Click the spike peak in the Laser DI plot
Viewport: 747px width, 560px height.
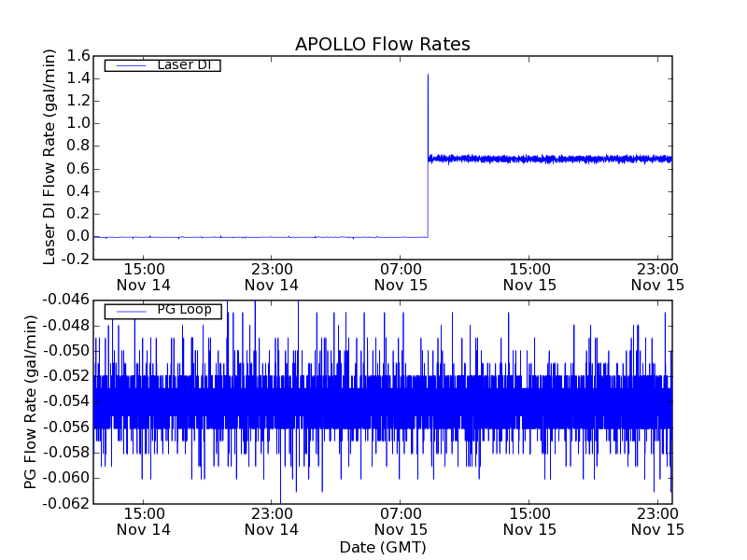click(x=428, y=75)
